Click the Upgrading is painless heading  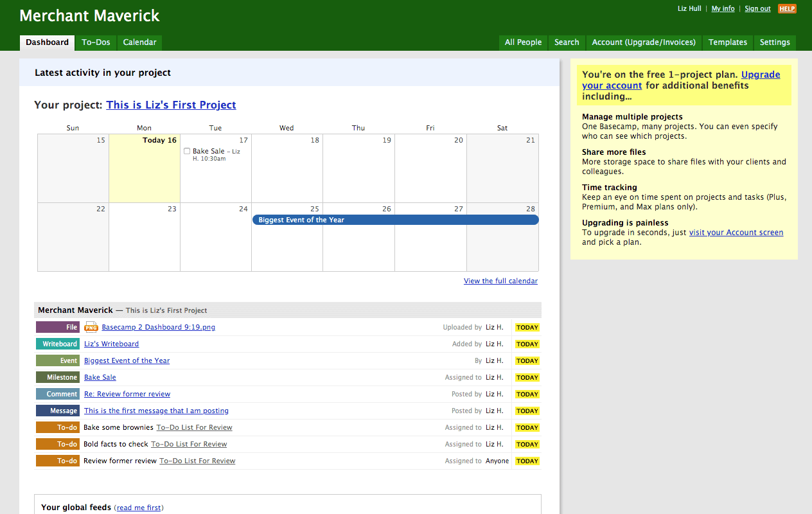tap(625, 223)
